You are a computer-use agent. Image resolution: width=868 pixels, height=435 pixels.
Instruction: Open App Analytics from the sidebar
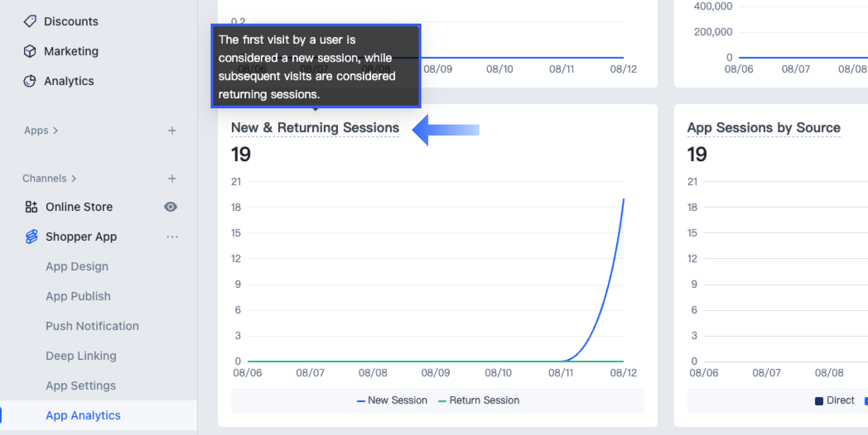pyautogui.click(x=83, y=415)
